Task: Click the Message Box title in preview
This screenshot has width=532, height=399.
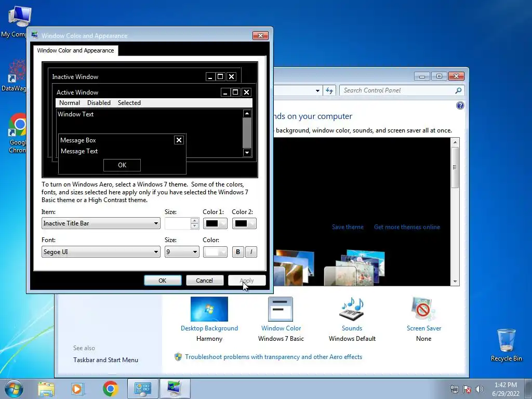Action: [x=78, y=140]
